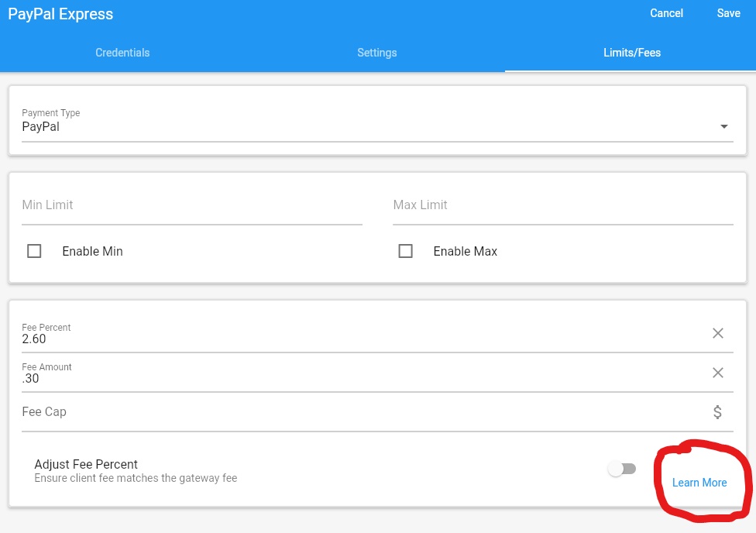Check the Enable Min checkbox
756x533 pixels.
pos(34,251)
